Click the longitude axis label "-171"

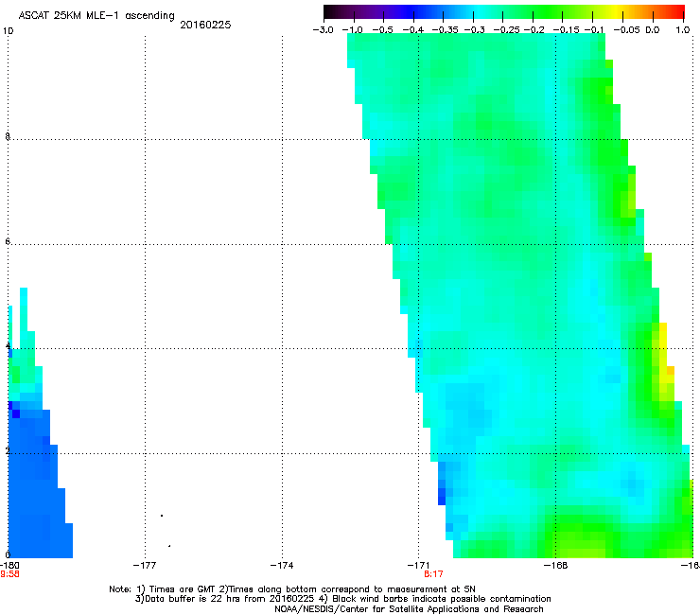click(x=419, y=566)
